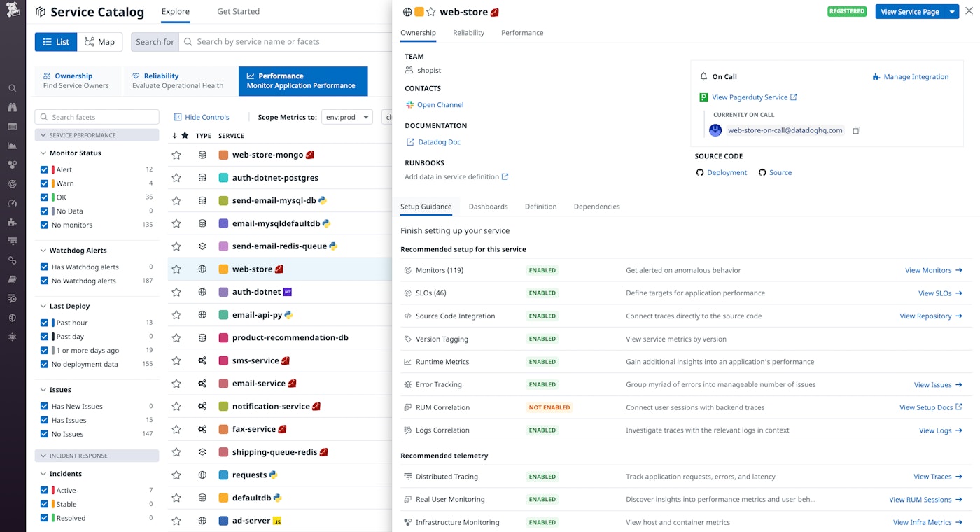Select the Reliability view in Service Catalog list

(181, 80)
